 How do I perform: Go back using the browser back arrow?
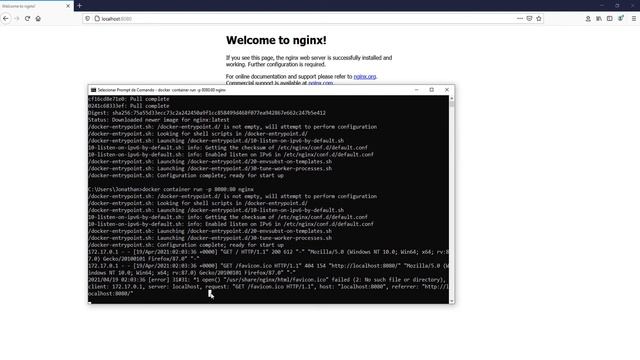(x=6, y=18)
